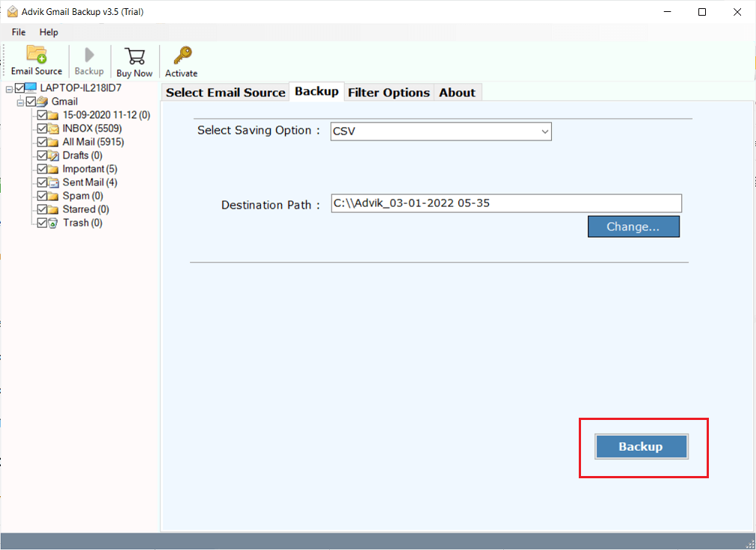Select the Starred (0) label

pyautogui.click(x=86, y=210)
